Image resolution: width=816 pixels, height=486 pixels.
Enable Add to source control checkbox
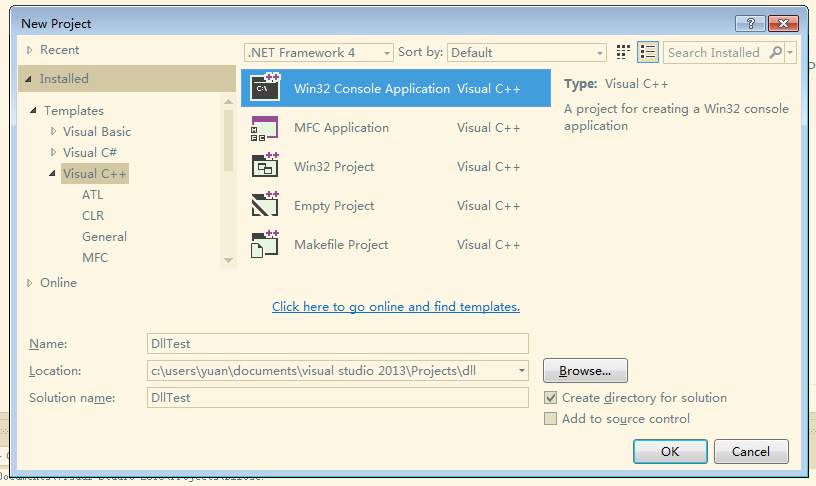tap(550, 419)
